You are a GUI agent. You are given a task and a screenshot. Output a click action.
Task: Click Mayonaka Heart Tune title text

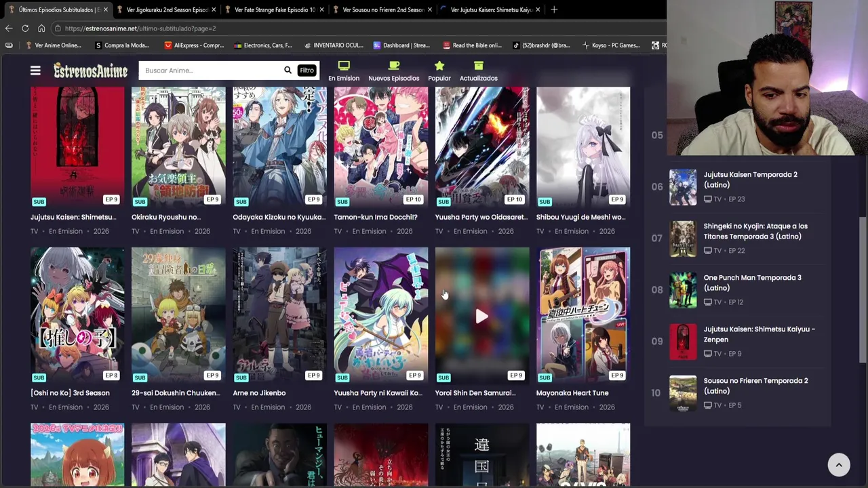572,393
